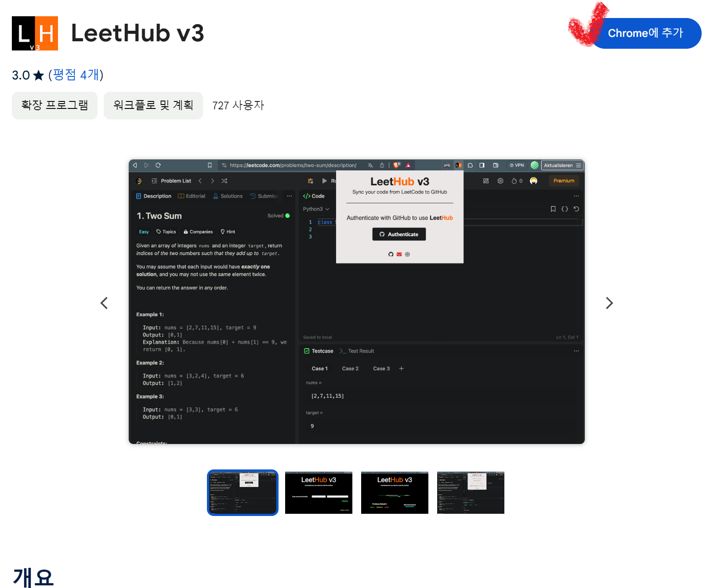The width and height of the screenshot is (728, 588).
Task: Click the Companies tag in preview
Action: click(198, 232)
